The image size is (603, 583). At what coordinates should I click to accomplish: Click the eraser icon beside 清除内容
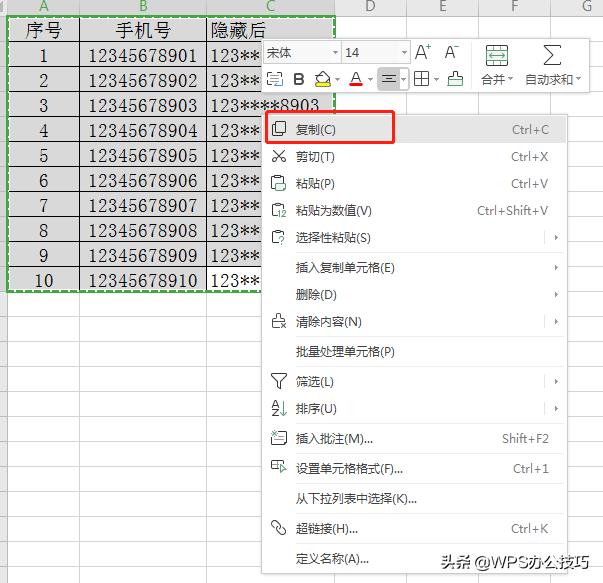pos(279,321)
